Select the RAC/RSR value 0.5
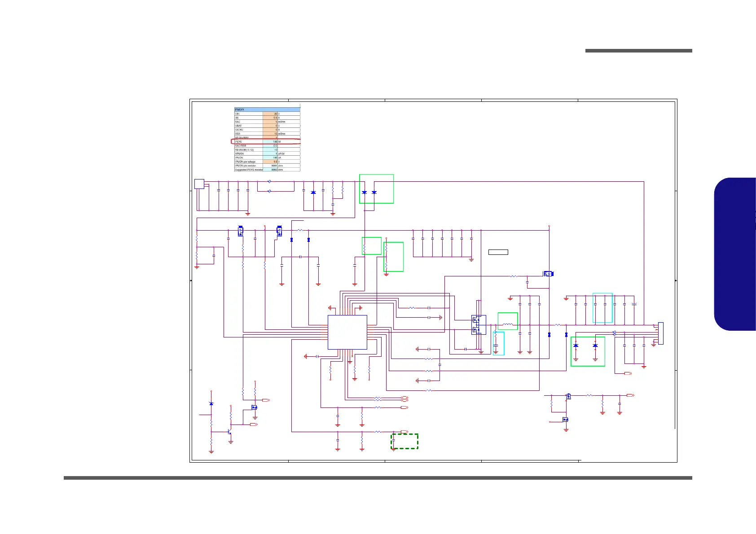 click(270, 145)
